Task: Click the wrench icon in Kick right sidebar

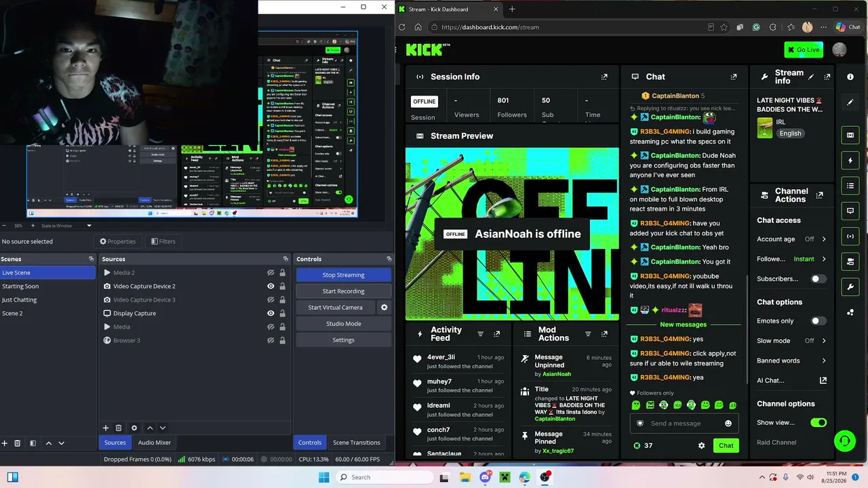Action: click(850, 287)
